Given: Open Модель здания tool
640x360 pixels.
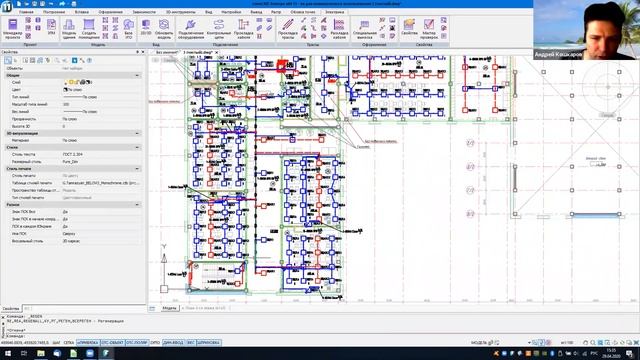Looking at the screenshot, I should click(x=69, y=29).
